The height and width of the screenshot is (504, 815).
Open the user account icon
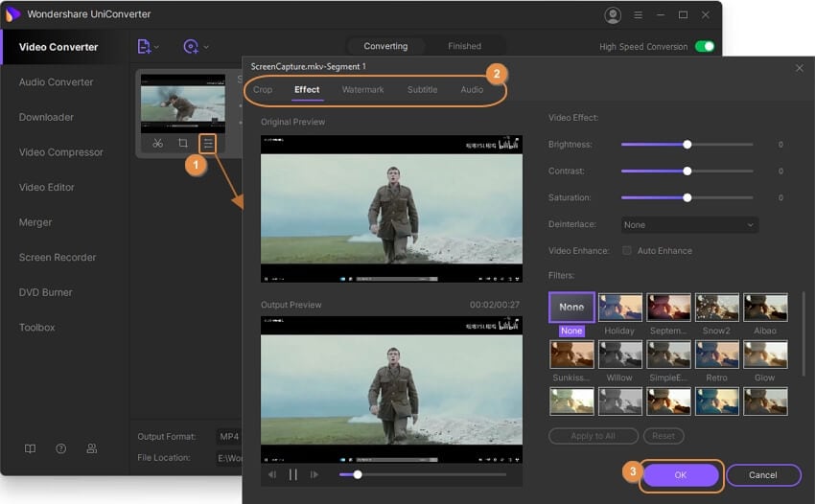[613, 15]
